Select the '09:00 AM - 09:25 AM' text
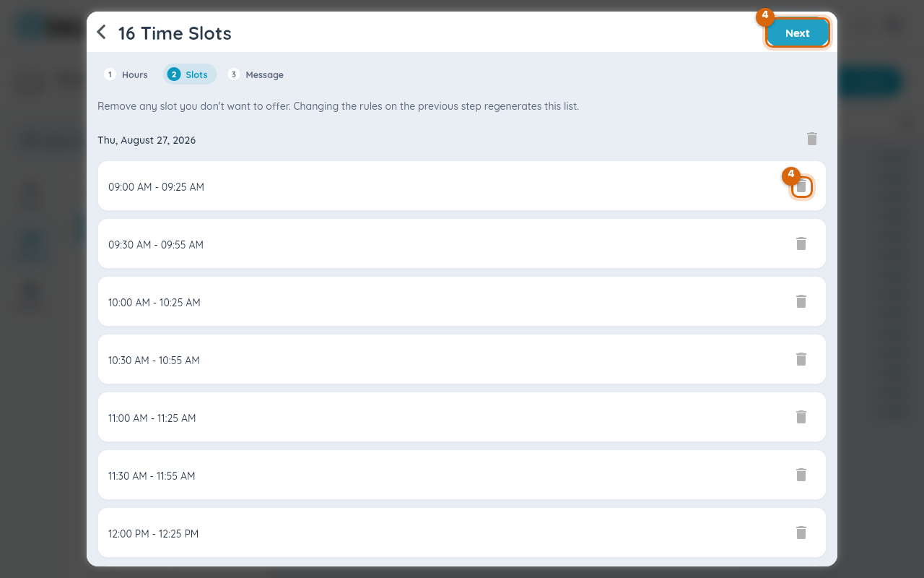 point(156,187)
